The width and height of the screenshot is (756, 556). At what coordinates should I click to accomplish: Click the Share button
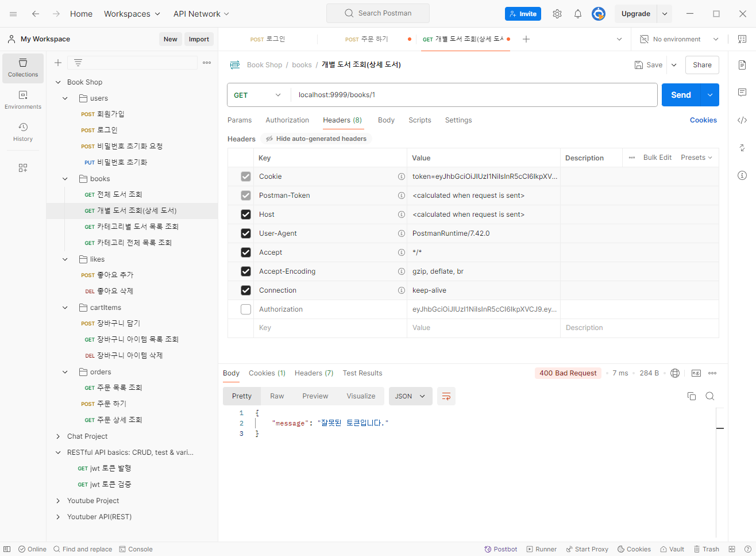coord(702,65)
